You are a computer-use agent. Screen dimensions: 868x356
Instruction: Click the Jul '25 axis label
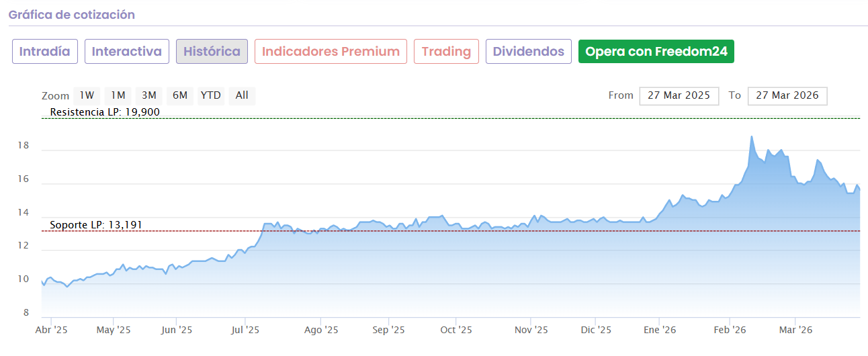pyautogui.click(x=245, y=330)
